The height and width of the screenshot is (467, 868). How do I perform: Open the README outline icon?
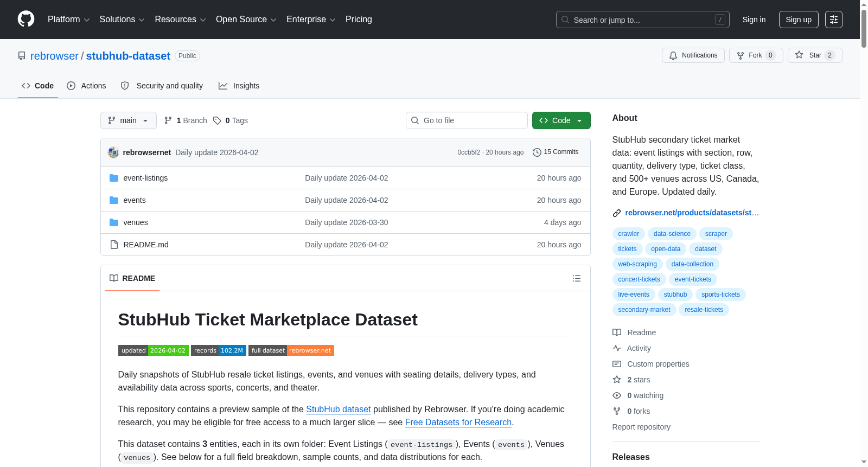click(577, 278)
